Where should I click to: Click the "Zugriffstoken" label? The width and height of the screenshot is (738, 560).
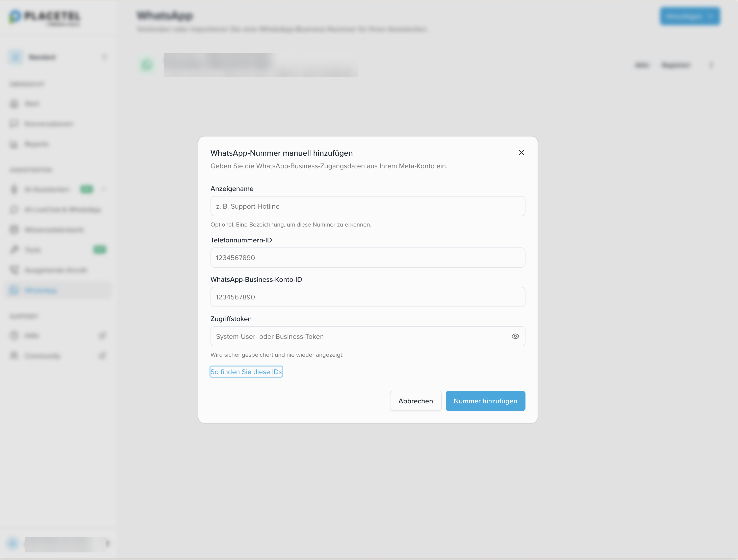tap(231, 319)
